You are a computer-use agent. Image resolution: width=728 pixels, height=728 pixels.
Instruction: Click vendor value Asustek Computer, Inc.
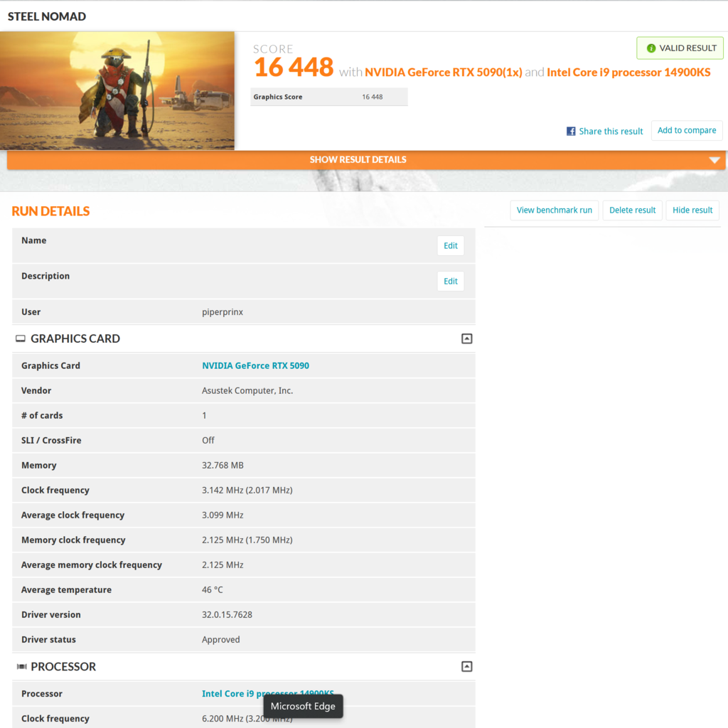(x=247, y=391)
